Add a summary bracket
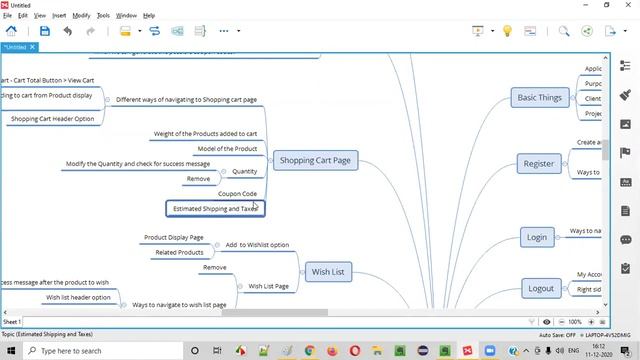The image size is (640, 360). click(x=200, y=31)
